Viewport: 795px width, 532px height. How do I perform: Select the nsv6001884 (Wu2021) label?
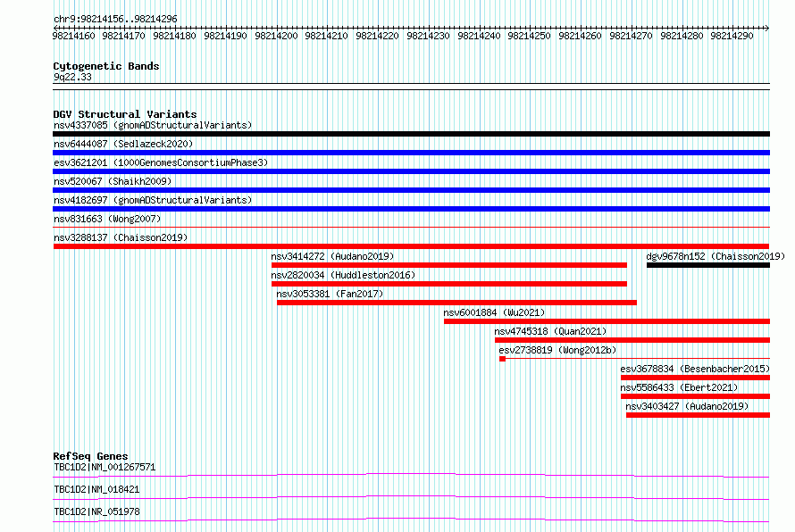494,312
